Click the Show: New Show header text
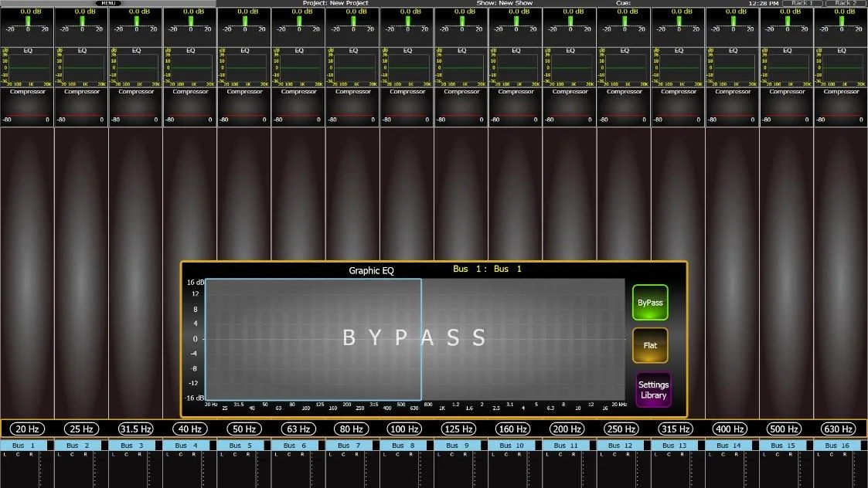Image resolution: width=868 pixels, height=488 pixels. (x=504, y=3)
